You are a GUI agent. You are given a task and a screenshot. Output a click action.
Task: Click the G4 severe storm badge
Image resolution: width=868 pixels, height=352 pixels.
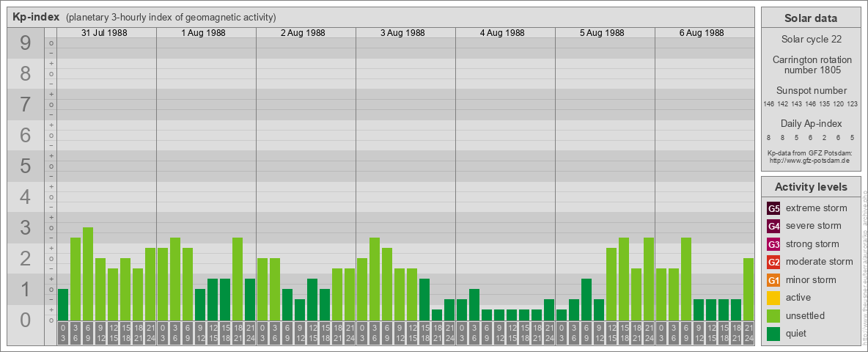(x=773, y=227)
